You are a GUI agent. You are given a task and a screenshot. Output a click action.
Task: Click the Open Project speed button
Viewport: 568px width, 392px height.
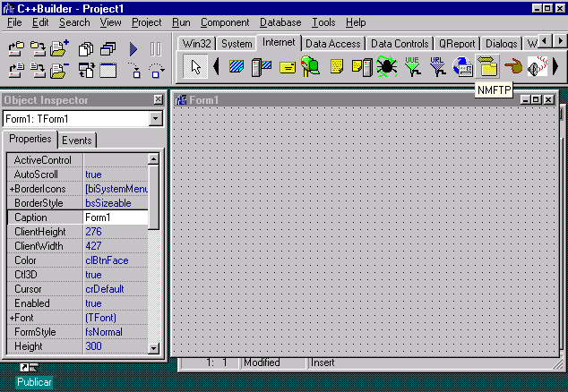(x=16, y=49)
